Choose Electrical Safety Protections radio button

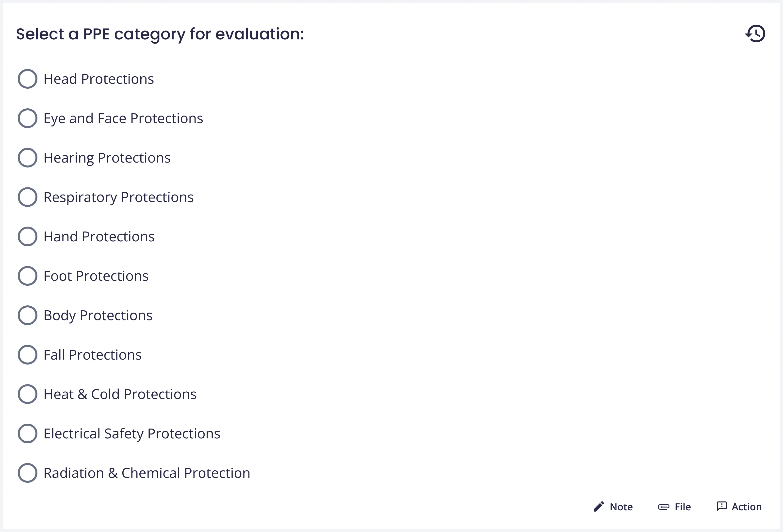27,434
